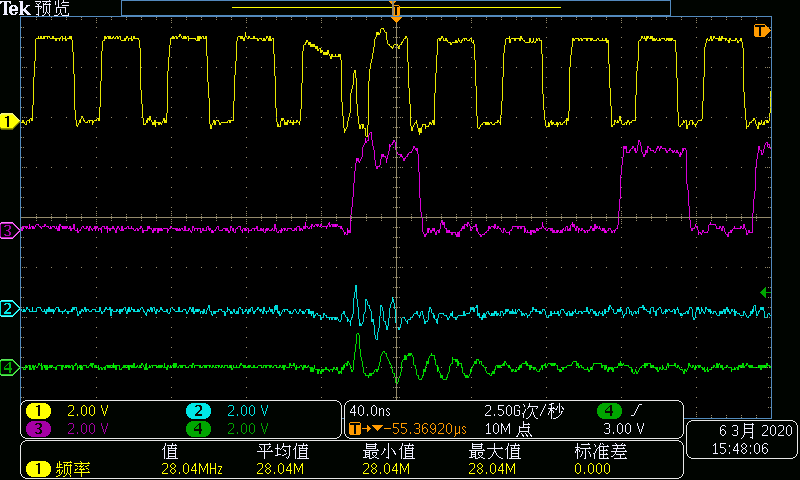Click the channel 3 magenta ground marker
The width and height of the screenshot is (800, 480).
(9, 231)
